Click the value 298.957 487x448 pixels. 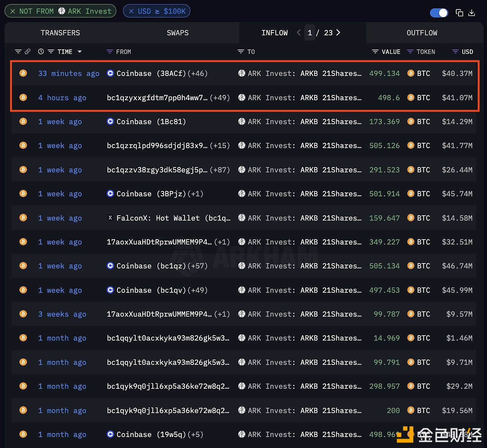[384, 386]
